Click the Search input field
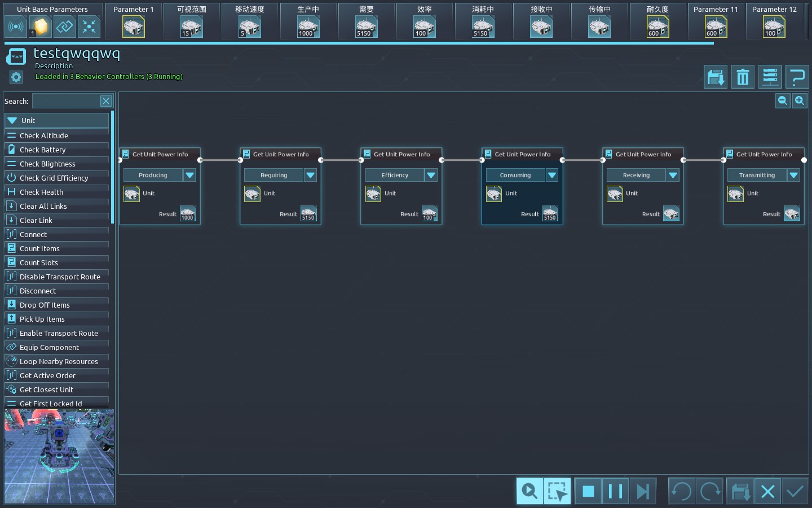Screen dimensions: 812x508 [66, 101]
